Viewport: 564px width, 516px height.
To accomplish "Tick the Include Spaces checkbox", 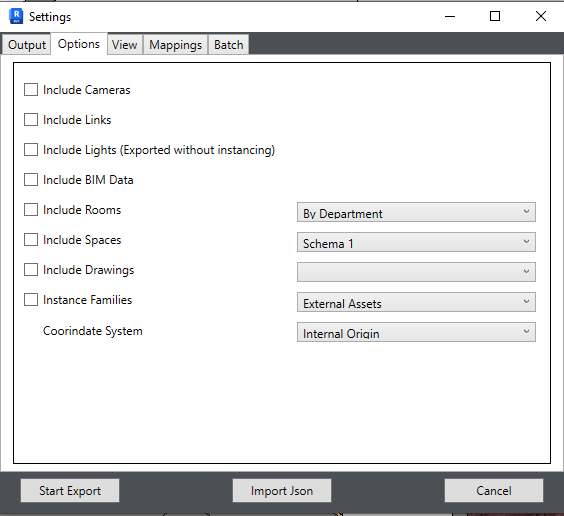I will (31, 239).
